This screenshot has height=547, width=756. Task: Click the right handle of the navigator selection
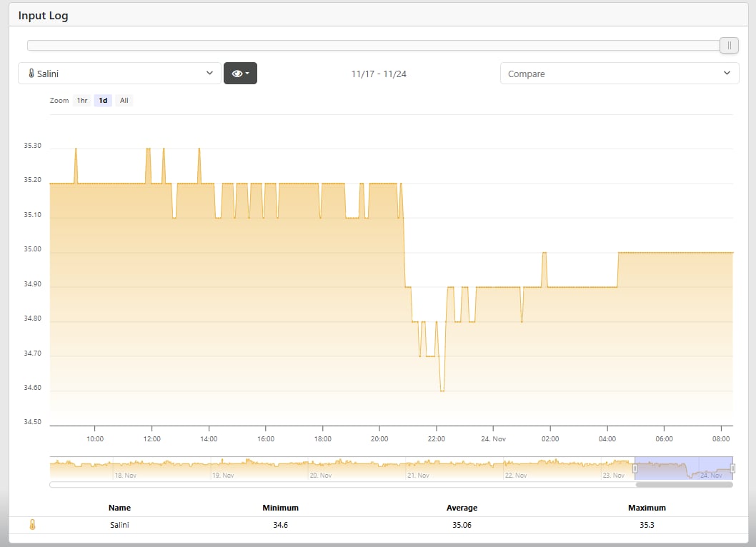[732, 468]
